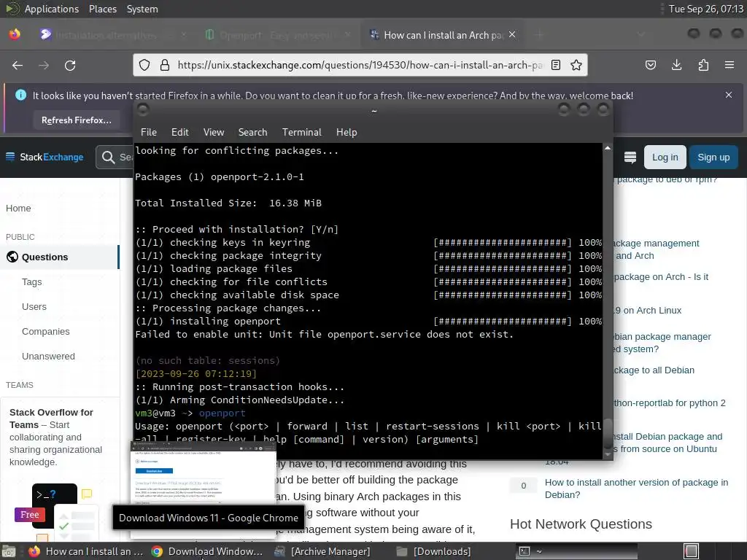The width and height of the screenshot is (747, 560).
Task: Toggle reader view icon in URL bar
Action: [555, 65]
